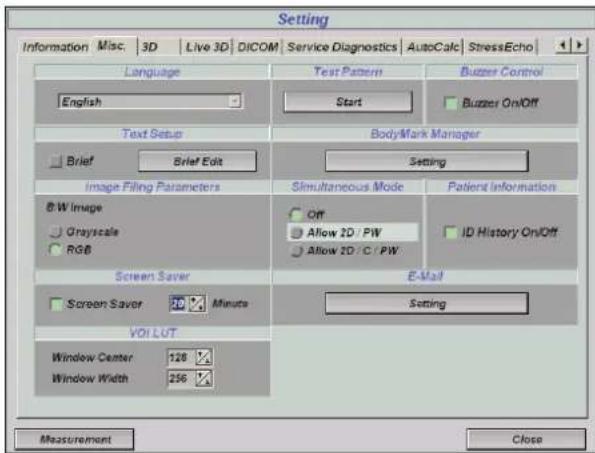Start the Test Pattern
The width and height of the screenshot is (595, 453).
348,102
